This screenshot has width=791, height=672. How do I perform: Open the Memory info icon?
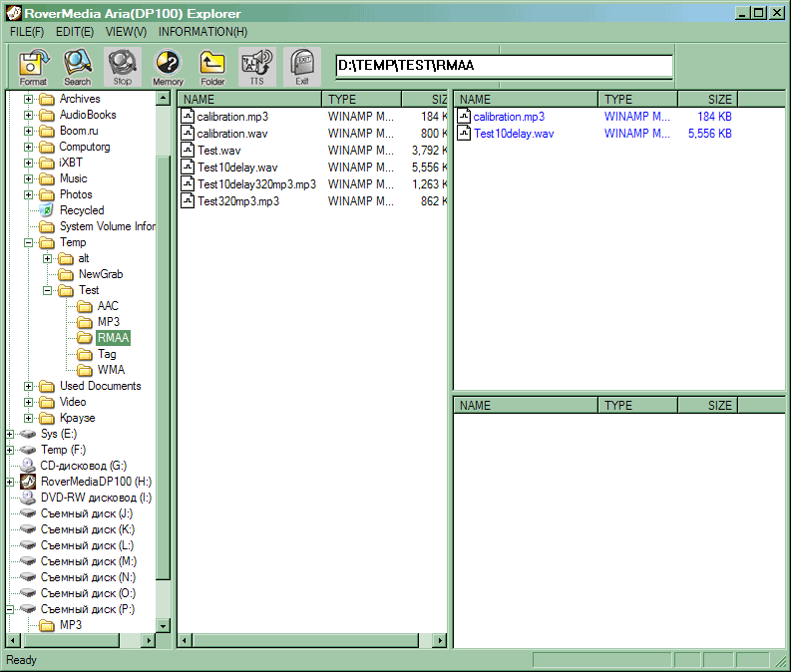(168, 67)
